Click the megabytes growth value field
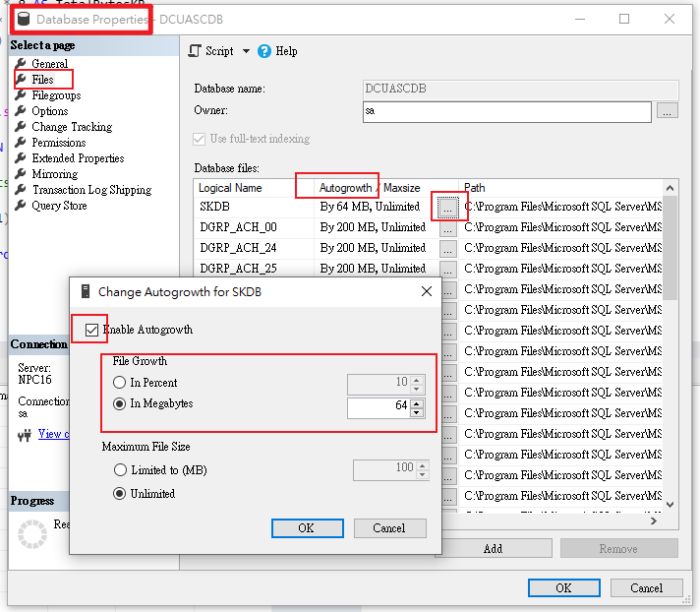 tap(378, 405)
